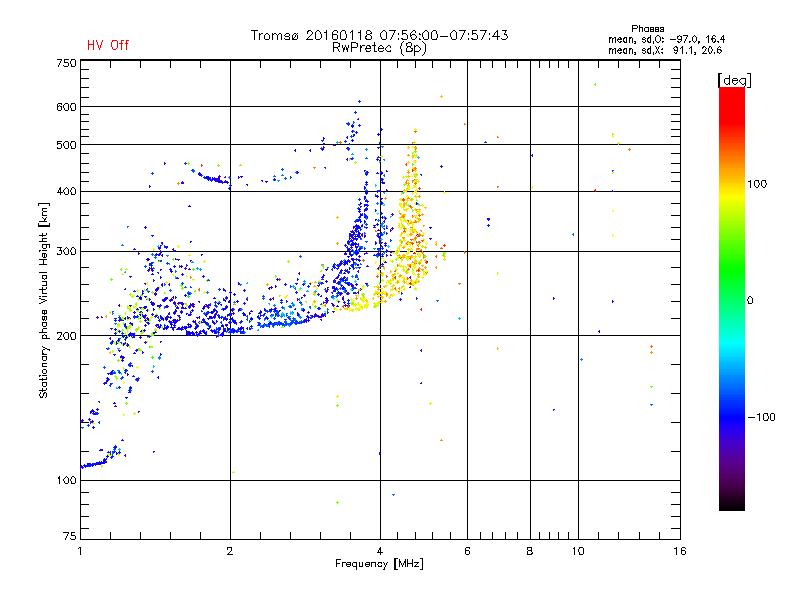Click the y-axis '400' tick label
Screen dimensions: 800x600
coord(67,192)
